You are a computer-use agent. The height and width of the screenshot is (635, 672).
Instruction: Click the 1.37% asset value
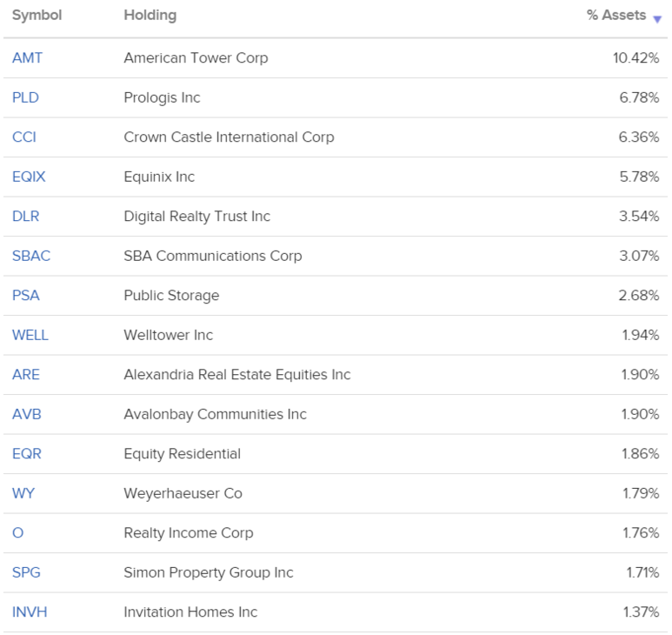tap(642, 612)
